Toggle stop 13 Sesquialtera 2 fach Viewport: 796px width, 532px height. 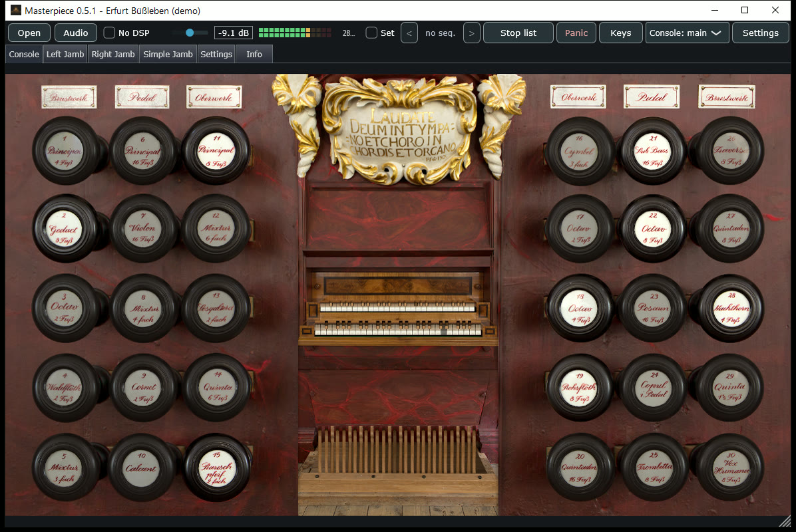[x=216, y=309]
